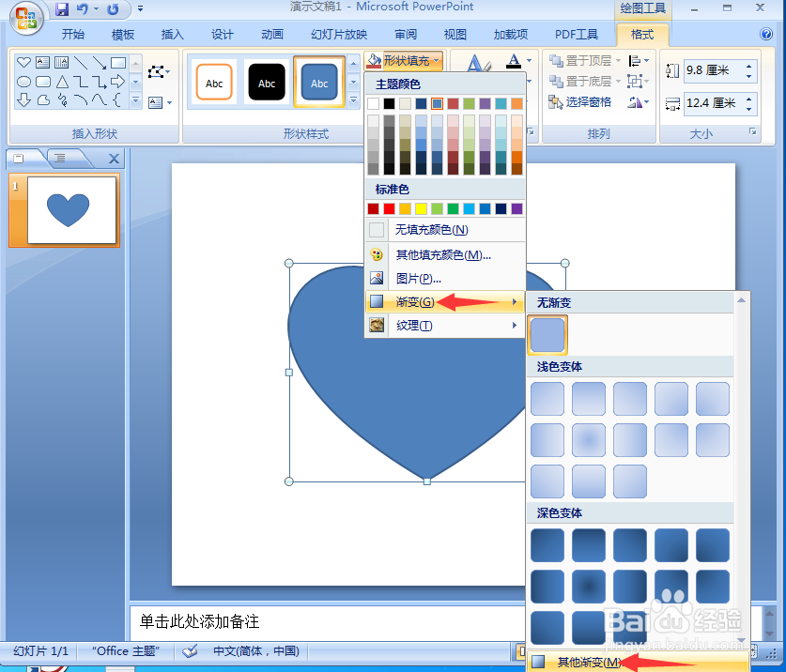This screenshot has height=672, width=786.
Task: Open 其他填充颜色(M)... dialog
Action: click(444, 254)
